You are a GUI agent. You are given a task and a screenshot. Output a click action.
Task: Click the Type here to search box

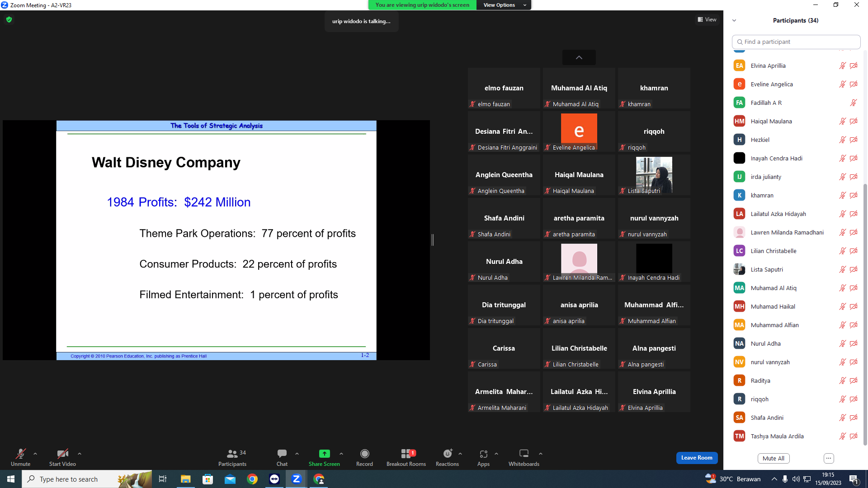(x=87, y=479)
